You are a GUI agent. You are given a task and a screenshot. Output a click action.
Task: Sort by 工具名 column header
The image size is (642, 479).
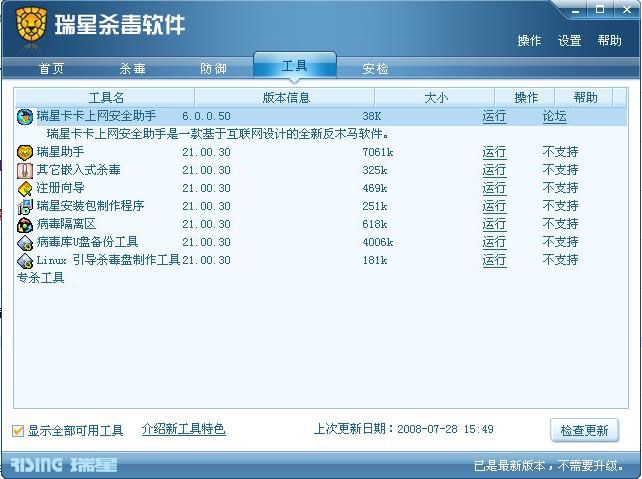tap(105, 98)
